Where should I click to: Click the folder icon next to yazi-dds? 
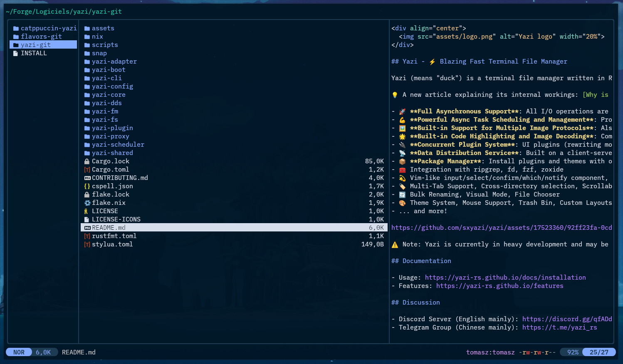click(x=87, y=103)
